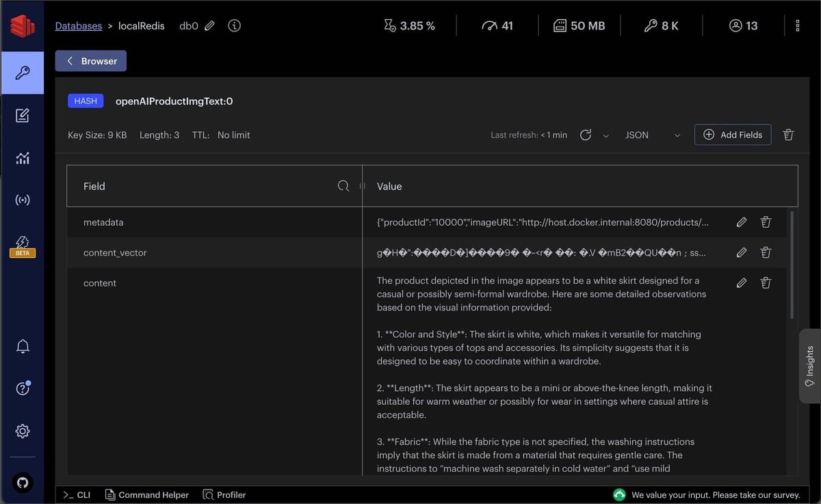
Task: Delete the openAIProductImgText:0 key via the trash icon
Action: [788, 135]
